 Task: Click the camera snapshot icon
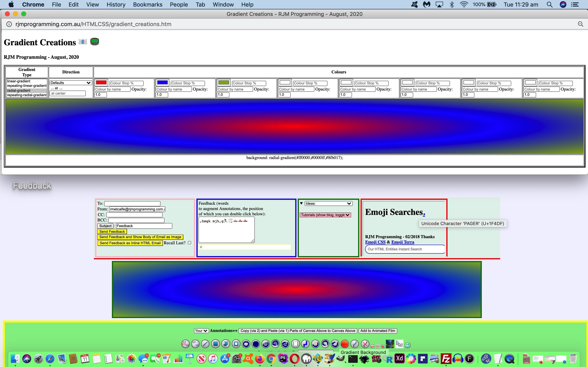tap(408, 345)
